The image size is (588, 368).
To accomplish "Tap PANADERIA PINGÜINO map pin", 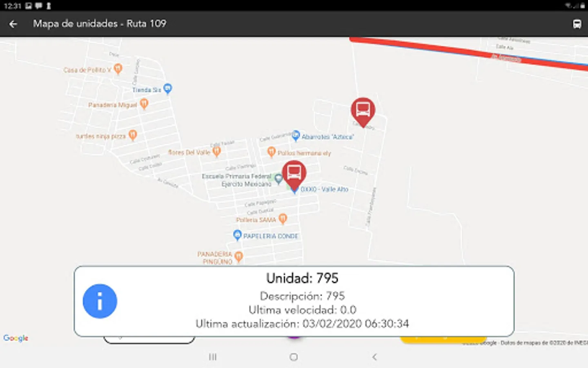I will (238, 256).
